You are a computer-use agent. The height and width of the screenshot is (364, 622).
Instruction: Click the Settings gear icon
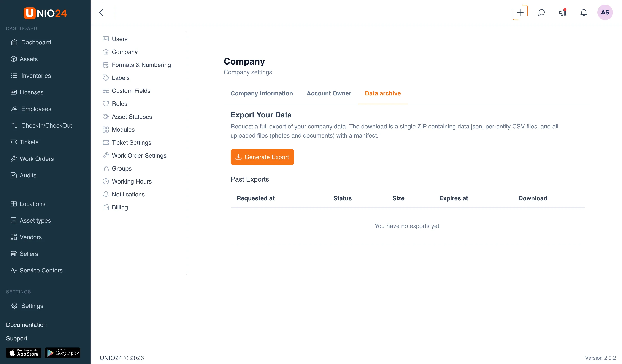tap(14, 306)
